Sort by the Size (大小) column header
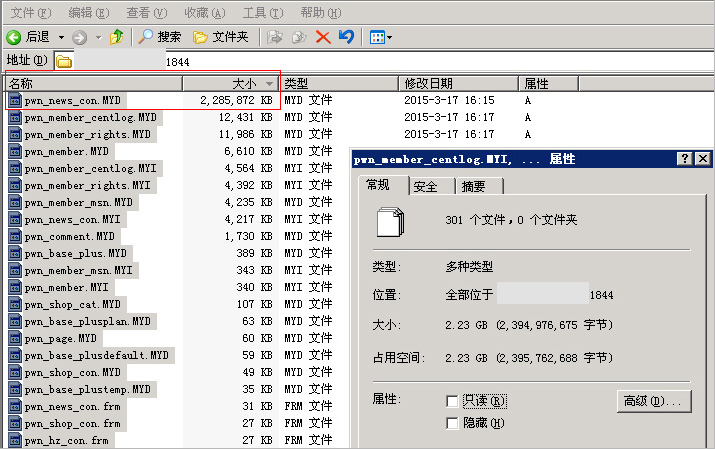This screenshot has width=715, height=449. tap(230, 84)
